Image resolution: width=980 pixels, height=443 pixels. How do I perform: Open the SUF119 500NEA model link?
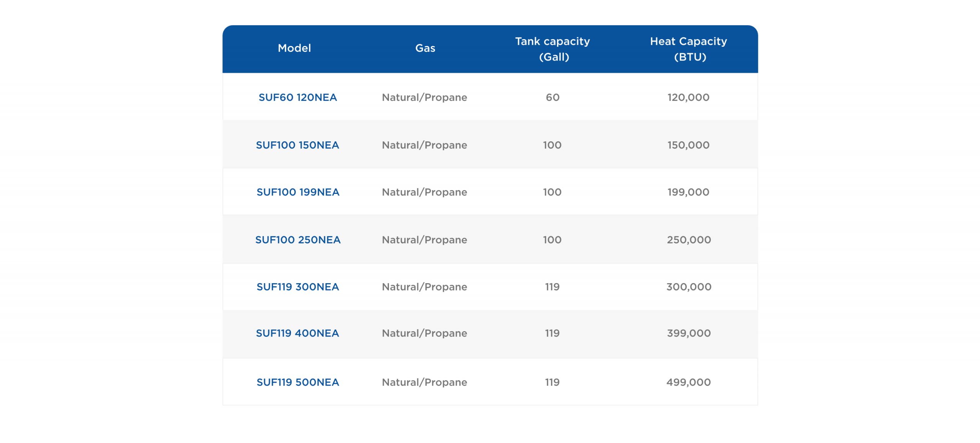click(x=297, y=382)
